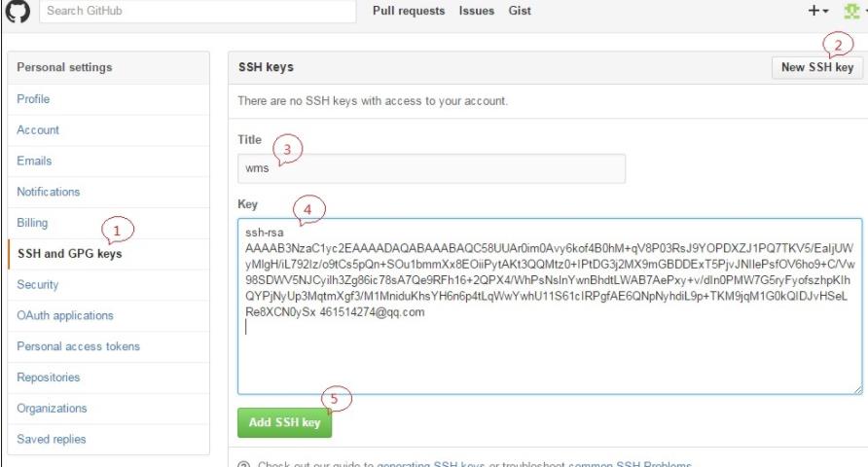Open Profile settings in sidebar
The image size is (868, 467).
coord(33,99)
